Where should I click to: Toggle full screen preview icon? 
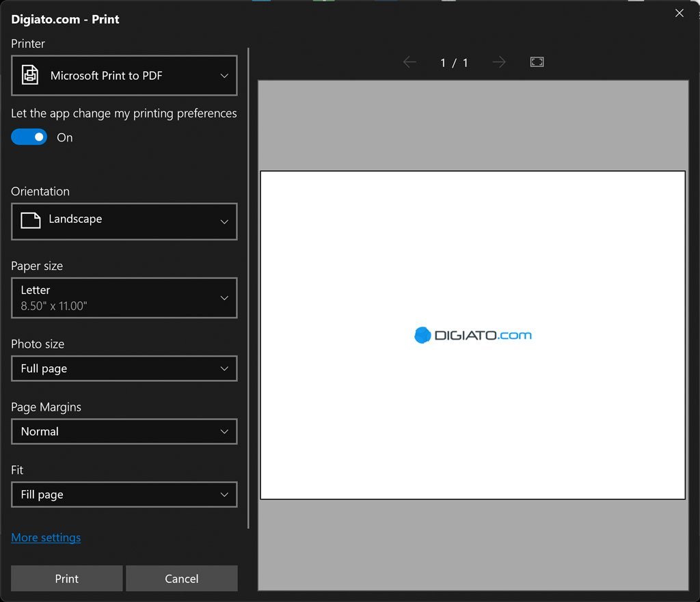pos(537,62)
